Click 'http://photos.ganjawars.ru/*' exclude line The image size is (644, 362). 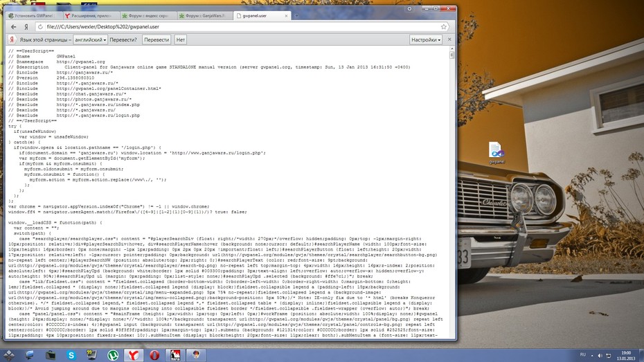pyautogui.click(x=93, y=99)
